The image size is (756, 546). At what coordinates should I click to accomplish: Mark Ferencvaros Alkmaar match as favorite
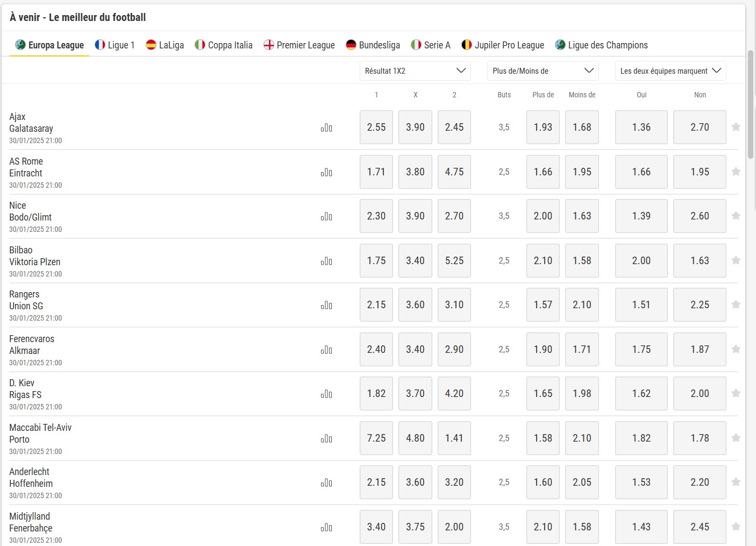coord(736,349)
